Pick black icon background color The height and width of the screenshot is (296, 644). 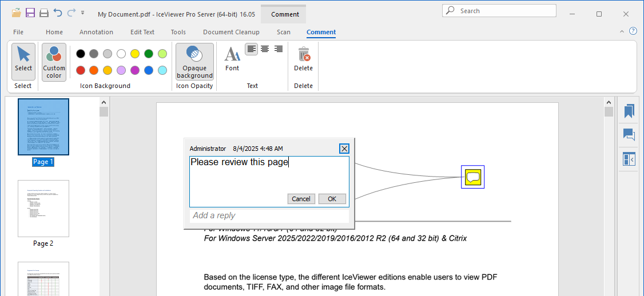coord(81,54)
